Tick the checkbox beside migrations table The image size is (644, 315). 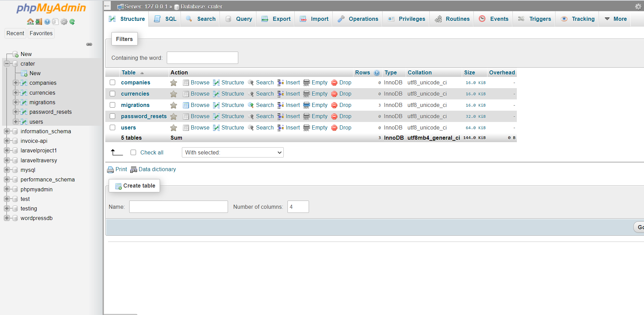point(112,105)
